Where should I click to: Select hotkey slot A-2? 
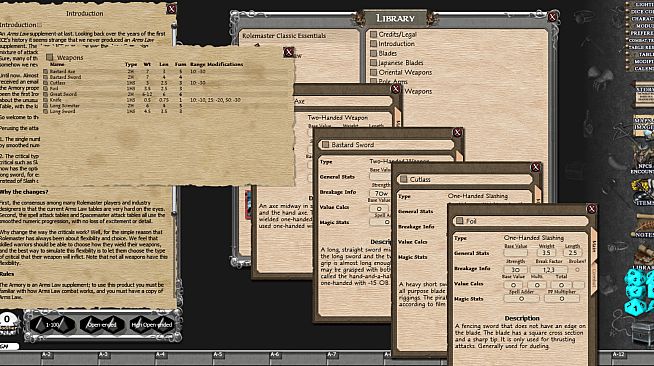46,354
